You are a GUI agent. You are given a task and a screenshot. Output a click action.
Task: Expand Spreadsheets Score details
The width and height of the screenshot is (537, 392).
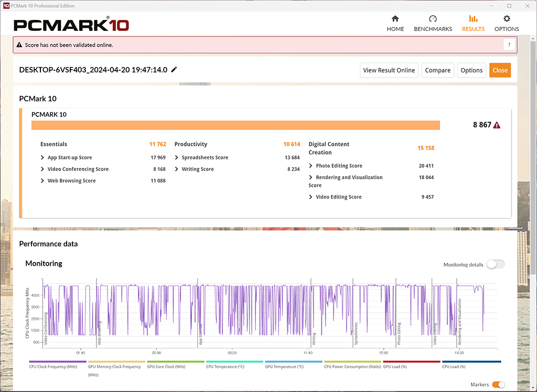pyautogui.click(x=177, y=158)
